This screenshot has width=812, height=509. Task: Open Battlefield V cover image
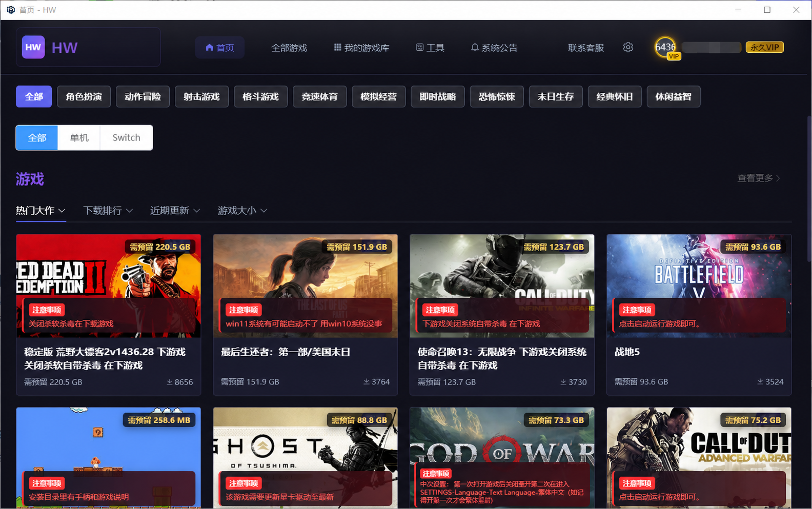[699, 286]
